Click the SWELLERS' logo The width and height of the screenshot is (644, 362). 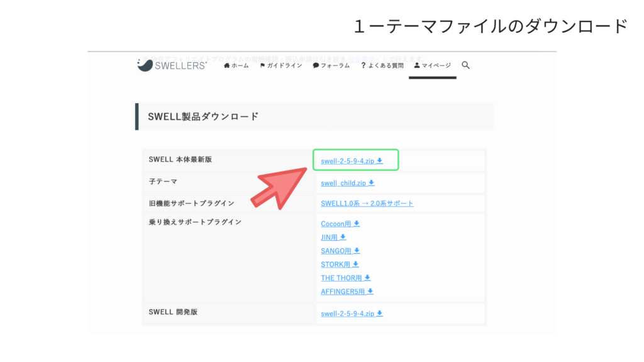(172, 65)
